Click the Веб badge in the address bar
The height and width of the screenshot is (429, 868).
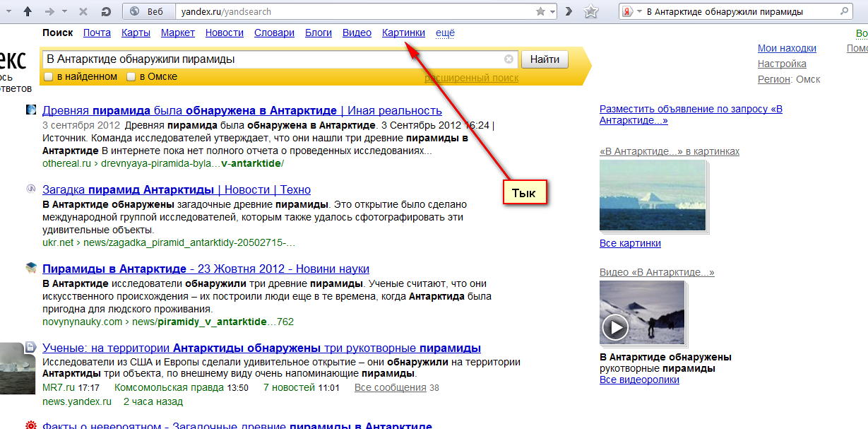tap(148, 11)
